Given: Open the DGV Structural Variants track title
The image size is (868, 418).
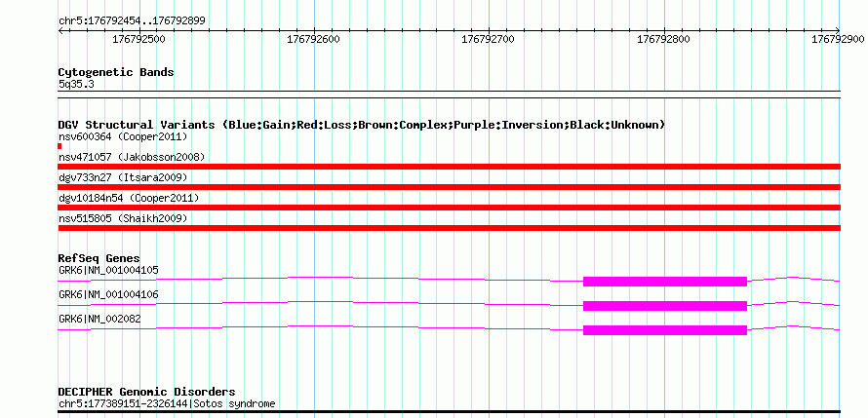Looking at the screenshot, I should click(362, 125).
